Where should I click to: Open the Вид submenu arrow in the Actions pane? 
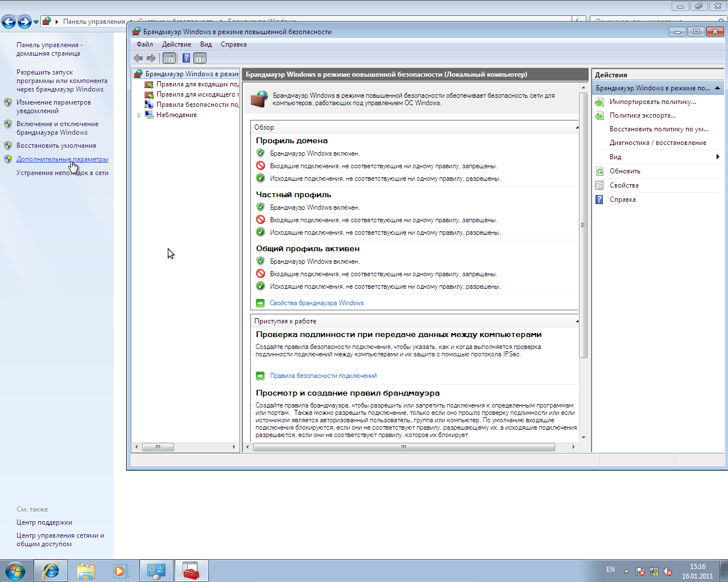pyautogui.click(x=718, y=157)
